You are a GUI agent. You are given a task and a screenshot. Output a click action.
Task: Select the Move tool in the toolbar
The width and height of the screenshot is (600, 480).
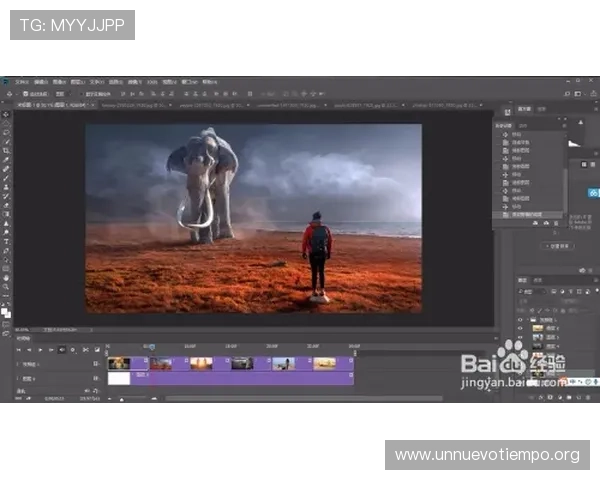tap(6, 114)
